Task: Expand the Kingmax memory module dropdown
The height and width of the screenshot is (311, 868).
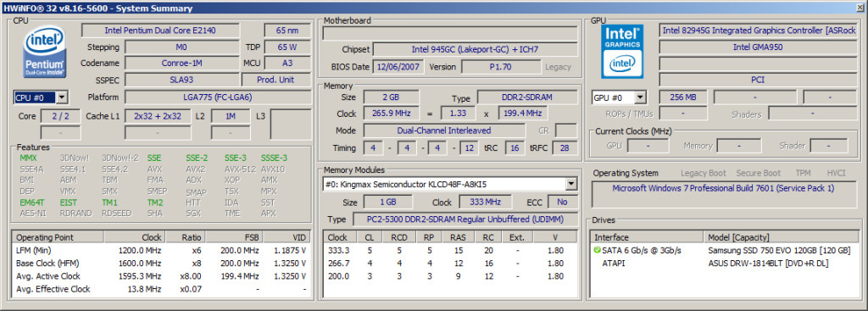Action: click(571, 184)
